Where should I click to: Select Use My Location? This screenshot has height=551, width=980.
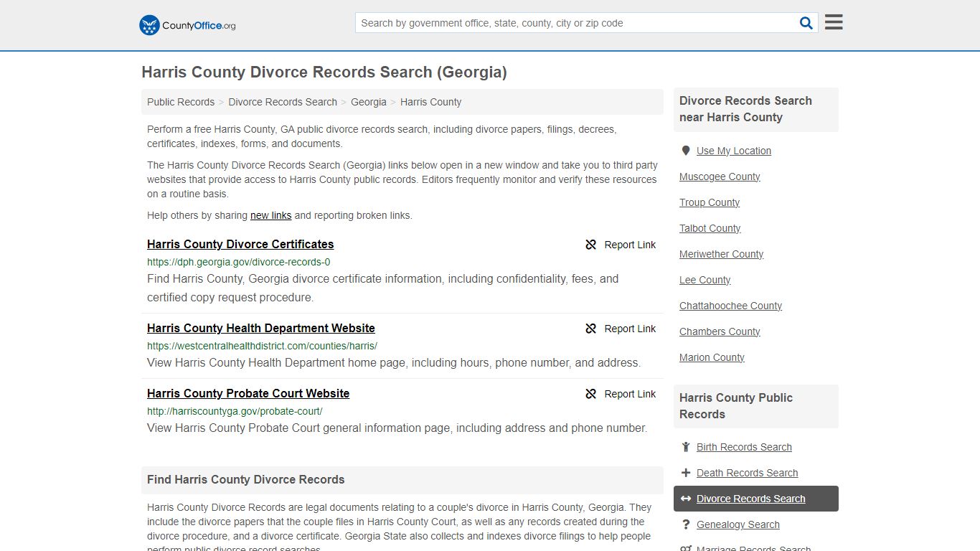[734, 151]
